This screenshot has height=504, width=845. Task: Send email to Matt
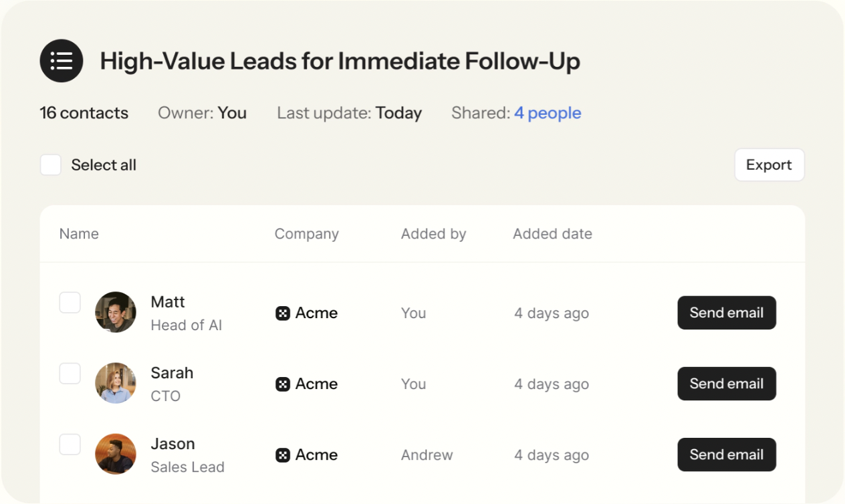(727, 313)
